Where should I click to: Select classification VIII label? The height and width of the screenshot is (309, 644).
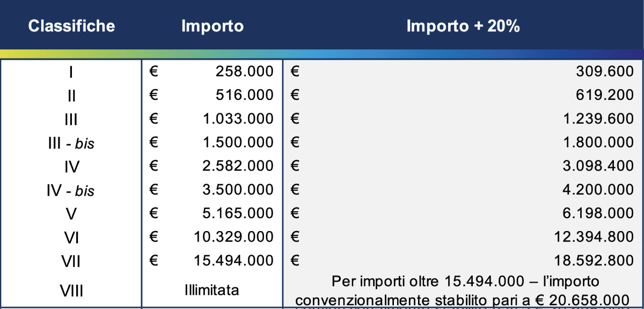(x=71, y=291)
